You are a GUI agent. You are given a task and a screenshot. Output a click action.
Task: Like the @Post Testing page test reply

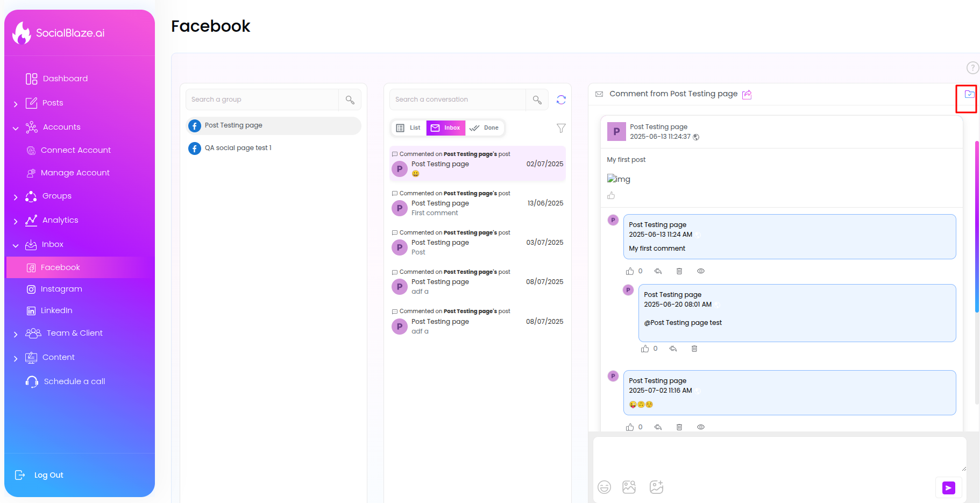pos(645,349)
